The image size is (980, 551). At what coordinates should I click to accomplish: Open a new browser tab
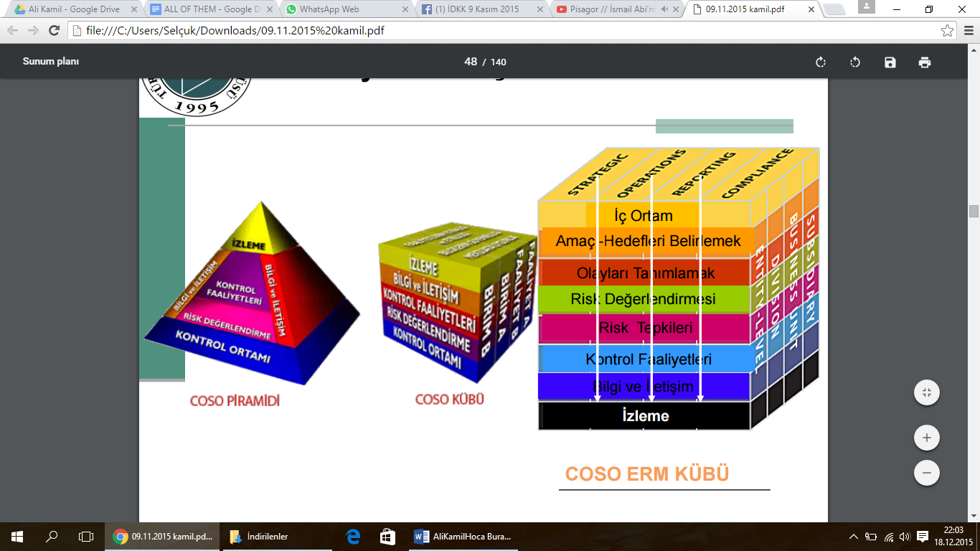(x=835, y=10)
